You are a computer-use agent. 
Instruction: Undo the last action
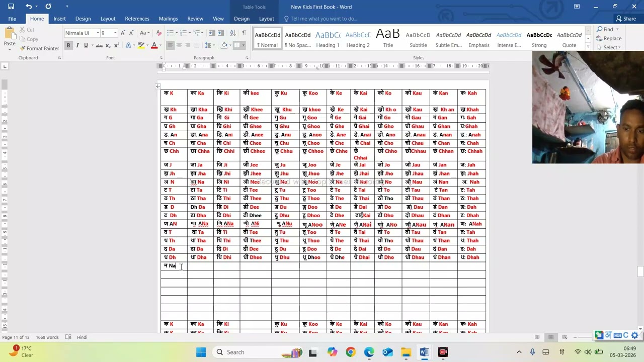click(x=29, y=7)
